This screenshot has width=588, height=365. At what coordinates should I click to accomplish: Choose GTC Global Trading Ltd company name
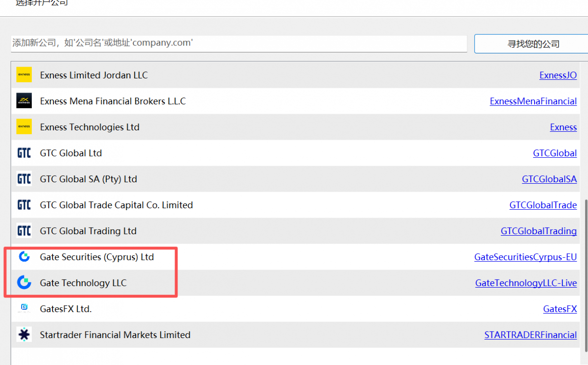(x=88, y=231)
